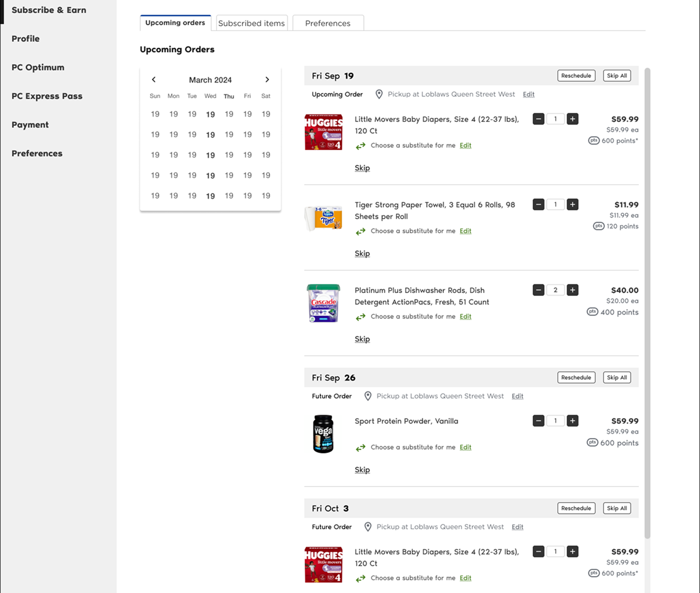Viewport: 700px width, 593px height.
Task: Click the orders list vertical scrollbar
Action: 647,303
